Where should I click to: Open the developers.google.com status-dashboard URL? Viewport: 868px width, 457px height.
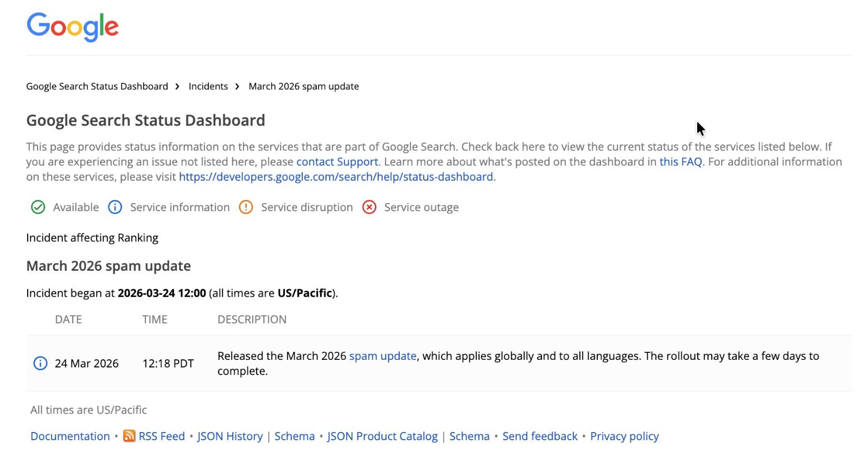coord(336,176)
